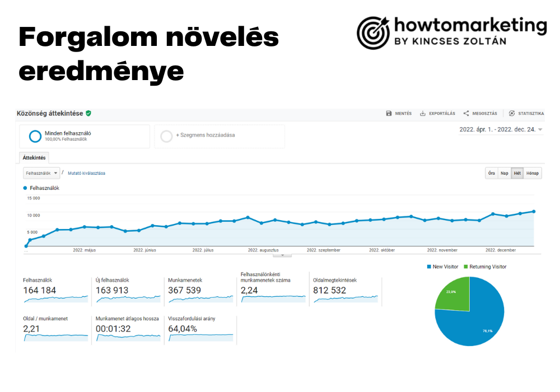Click the Exportálás download icon
Screen dimensions: 560x392
[422, 113]
